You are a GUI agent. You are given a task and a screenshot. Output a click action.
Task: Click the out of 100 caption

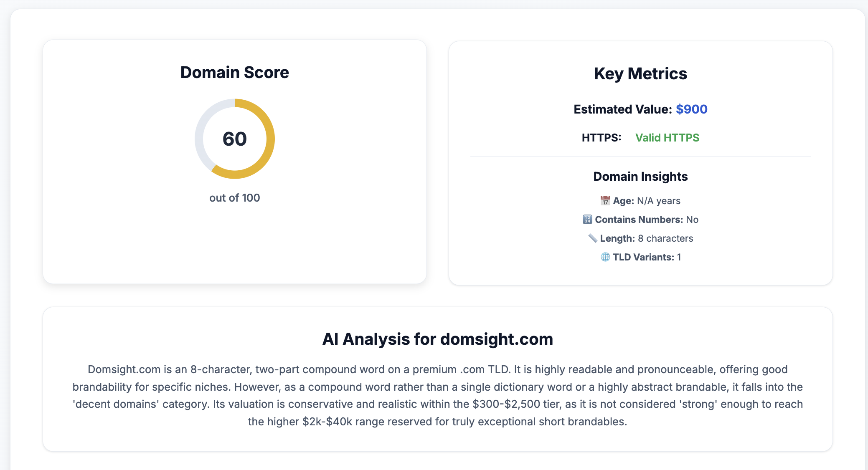pos(234,197)
